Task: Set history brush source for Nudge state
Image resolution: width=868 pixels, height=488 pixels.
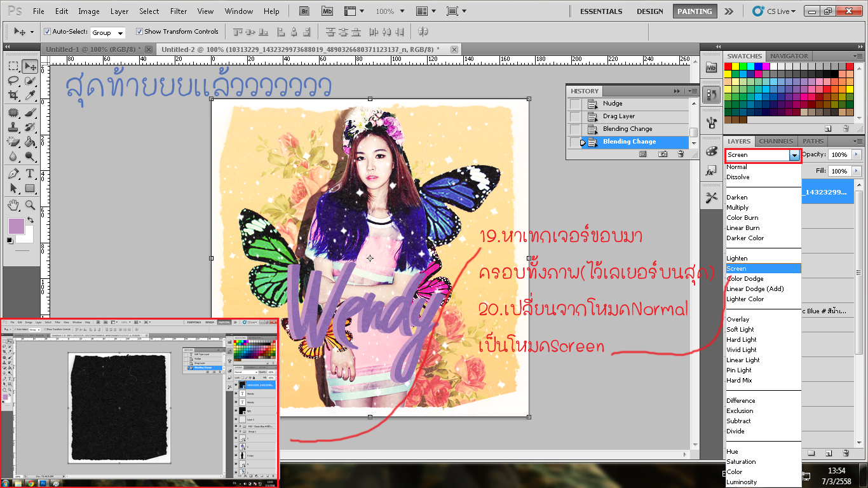Action: (575, 104)
